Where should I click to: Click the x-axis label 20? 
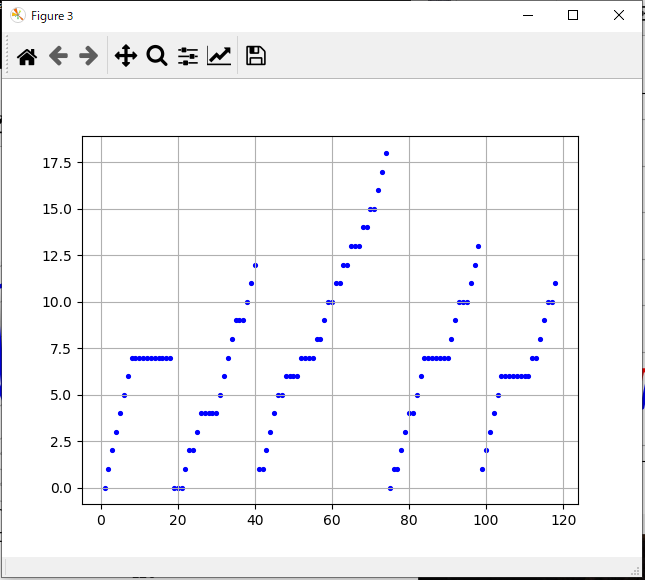pos(178,520)
